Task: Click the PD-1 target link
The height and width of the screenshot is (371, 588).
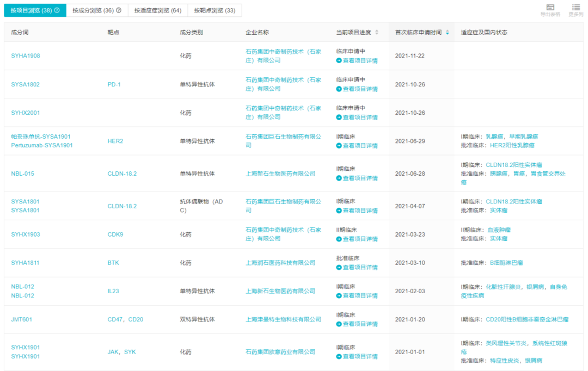Action: (114, 85)
